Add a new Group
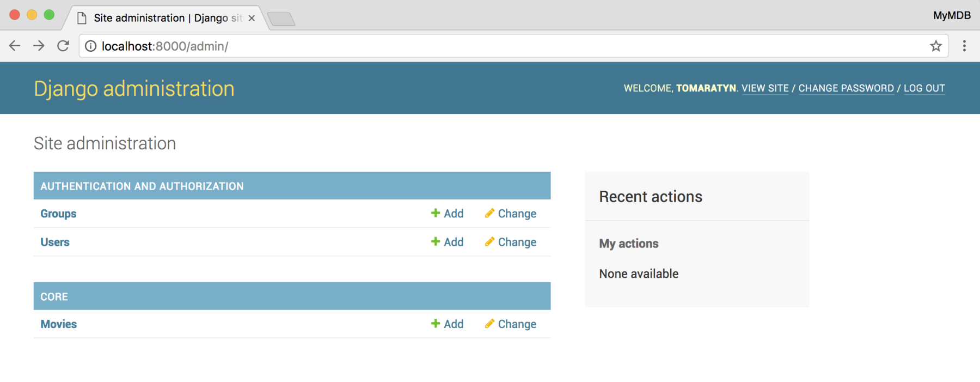Viewport: 980px width, 382px height. coord(448,214)
